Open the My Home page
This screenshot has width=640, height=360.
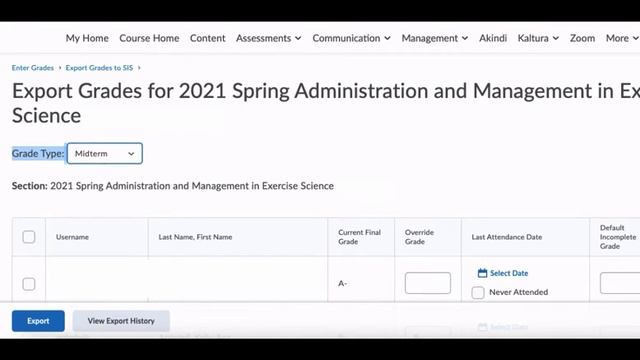pos(87,38)
